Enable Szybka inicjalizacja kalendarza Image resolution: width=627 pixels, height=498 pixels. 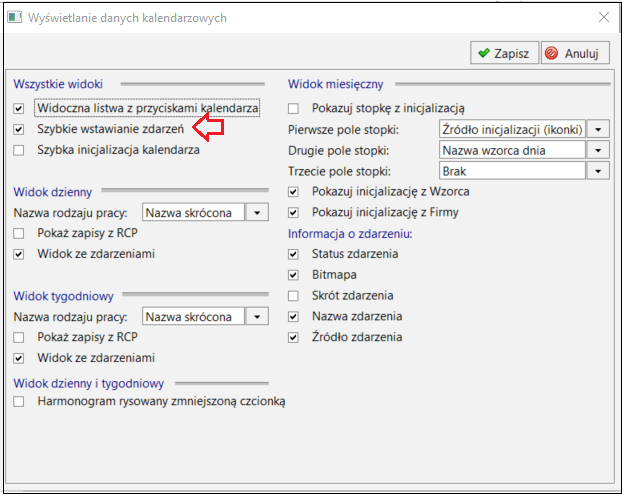[x=18, y=150]
